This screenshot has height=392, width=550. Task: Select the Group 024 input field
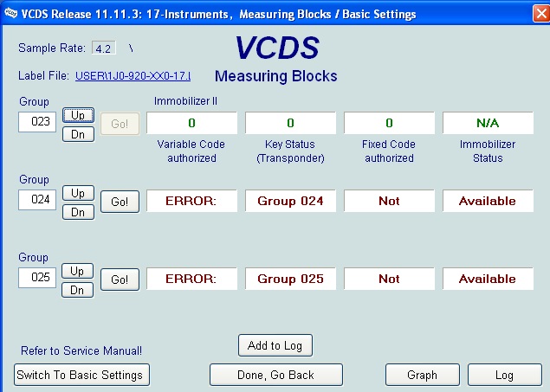(x=37, y=200)
